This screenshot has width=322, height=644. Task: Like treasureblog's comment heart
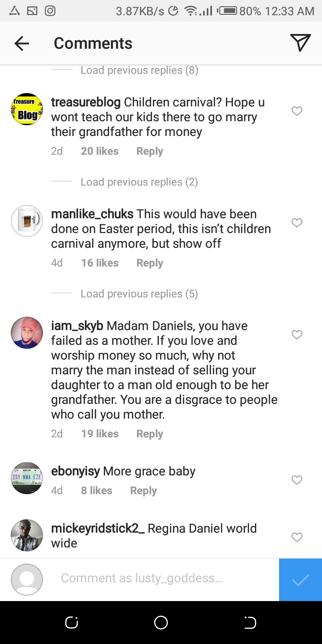coord(297,111)
